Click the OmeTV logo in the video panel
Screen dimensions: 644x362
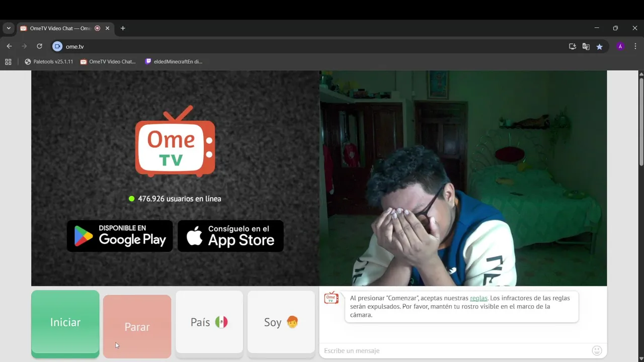[x=175, y=142]
